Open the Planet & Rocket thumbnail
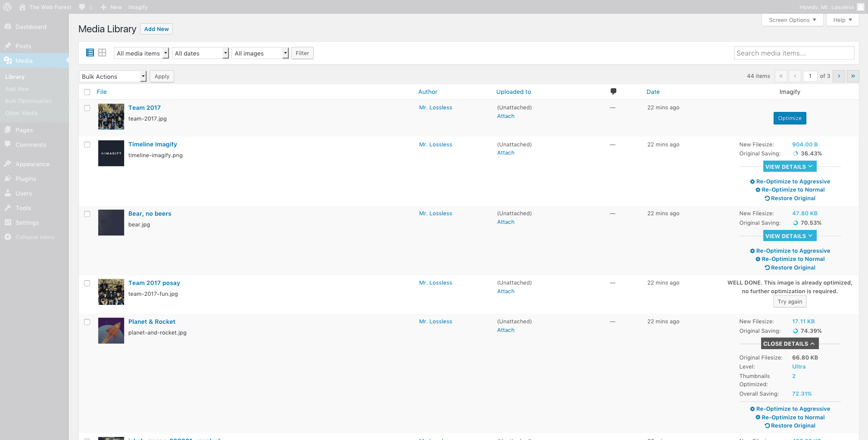The width and height of the screenshot is (868, 440). click(111, 331)
